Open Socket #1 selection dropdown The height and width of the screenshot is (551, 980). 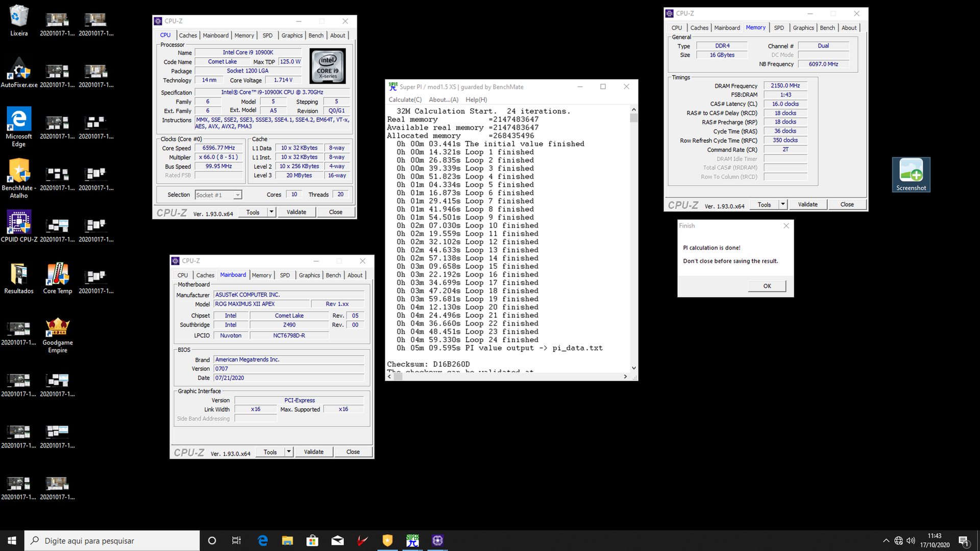(x=218, y=195)
